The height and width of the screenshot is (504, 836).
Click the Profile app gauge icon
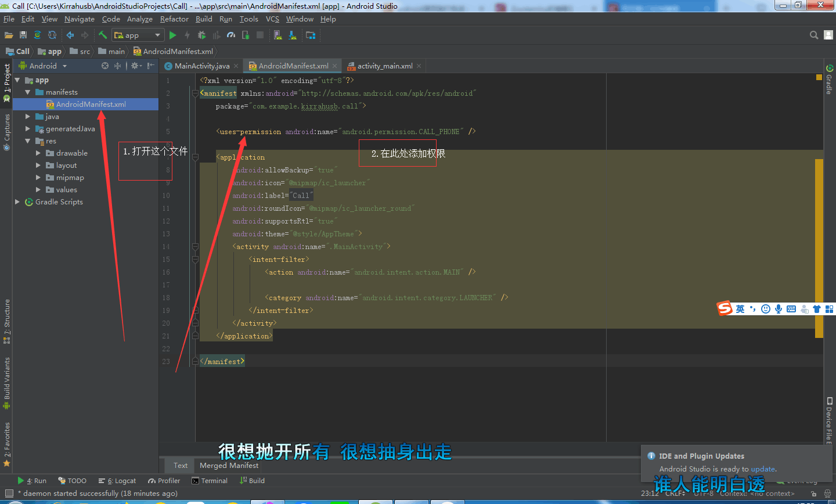coord(231,35)
